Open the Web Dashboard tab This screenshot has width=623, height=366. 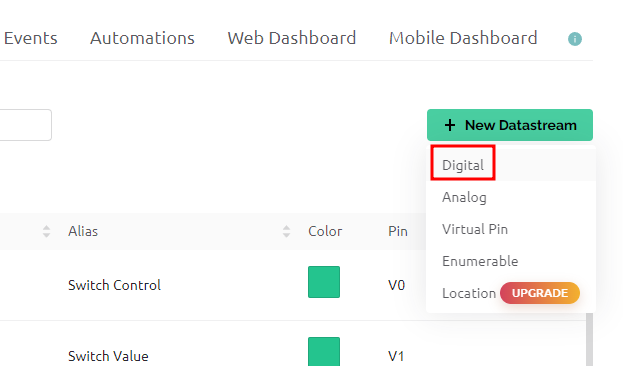pyautogui.click(x=292, y=39)
